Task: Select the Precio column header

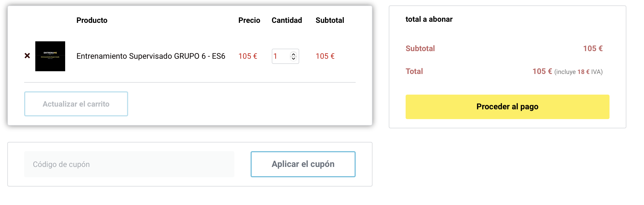Action: coord(249,20)
